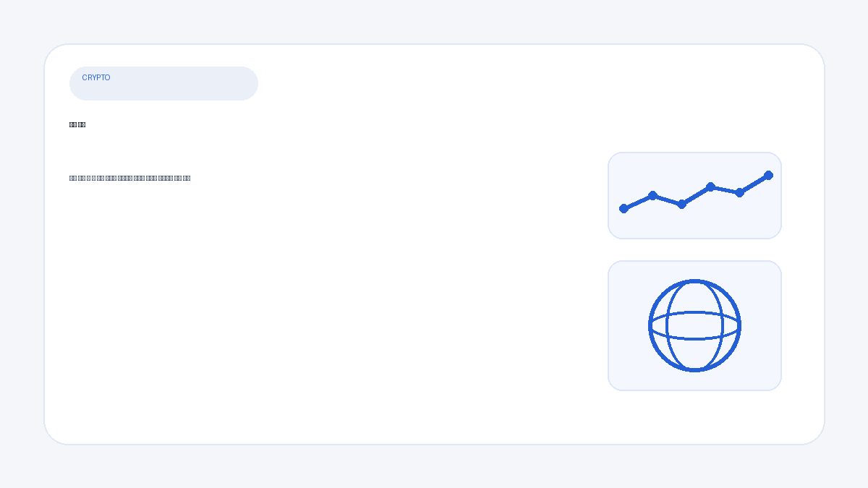
Task: Click the chart line between first two points
Action: point(638,202)
